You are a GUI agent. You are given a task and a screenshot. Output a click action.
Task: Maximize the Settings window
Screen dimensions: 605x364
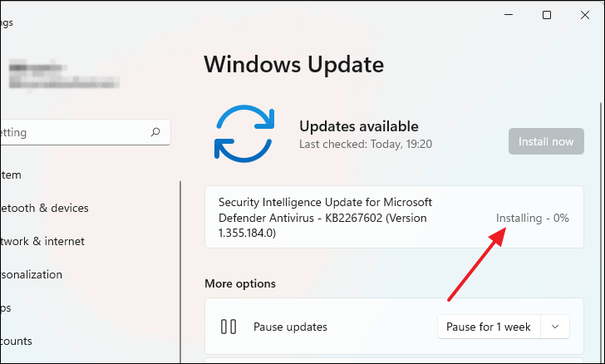(547, 15)
